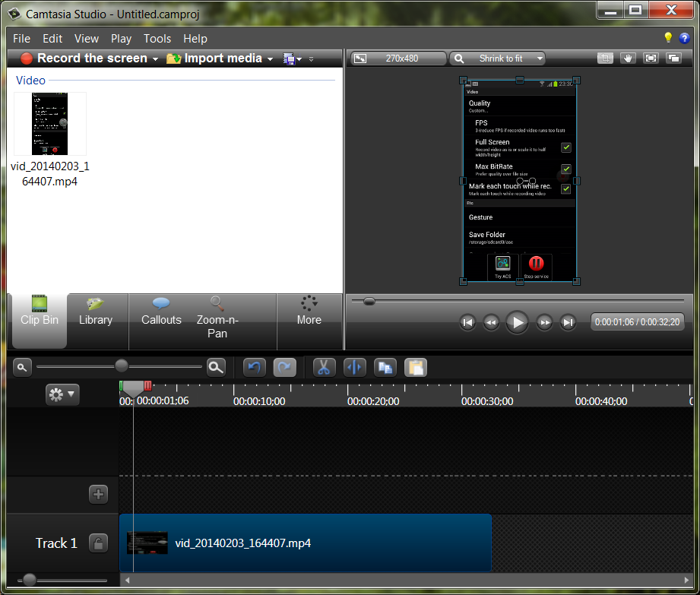Select vid_20140203_164407.mp4 thumbnail in Clip Bin
This screenshot has width=700, height=595.
pos(50,124)
